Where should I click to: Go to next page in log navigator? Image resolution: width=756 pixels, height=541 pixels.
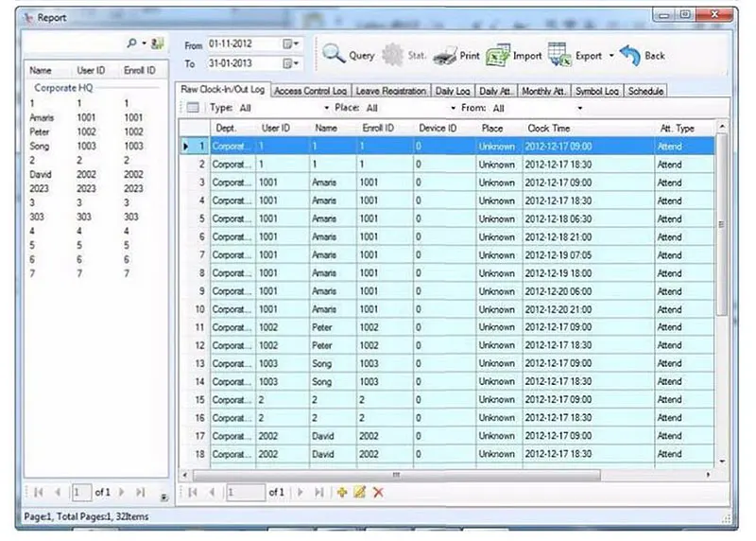coord(301,492)
